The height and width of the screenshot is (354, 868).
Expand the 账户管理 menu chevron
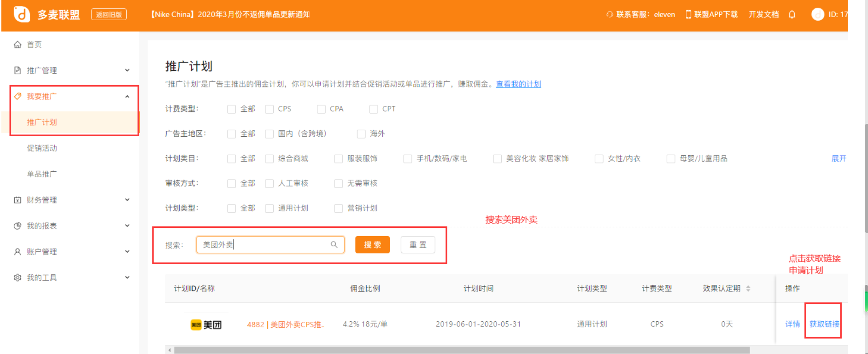pyautogui.click(x=127, y=252)
